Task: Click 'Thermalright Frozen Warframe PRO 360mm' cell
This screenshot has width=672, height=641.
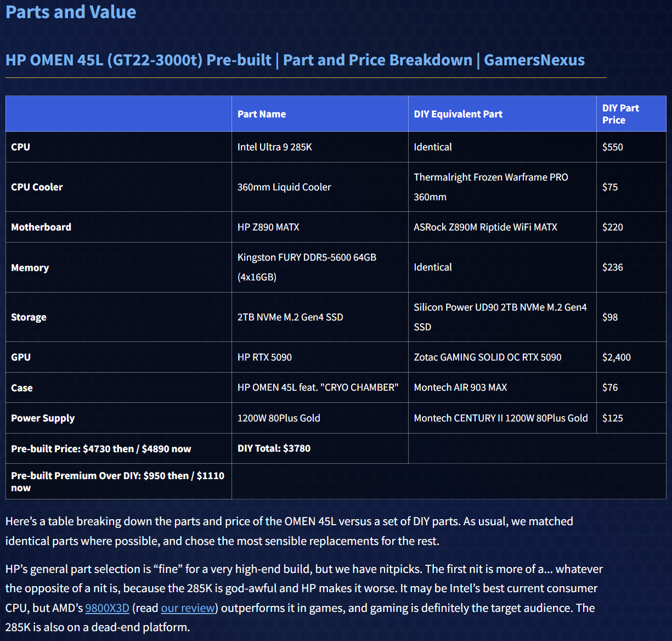Action: tap(502, 187)
